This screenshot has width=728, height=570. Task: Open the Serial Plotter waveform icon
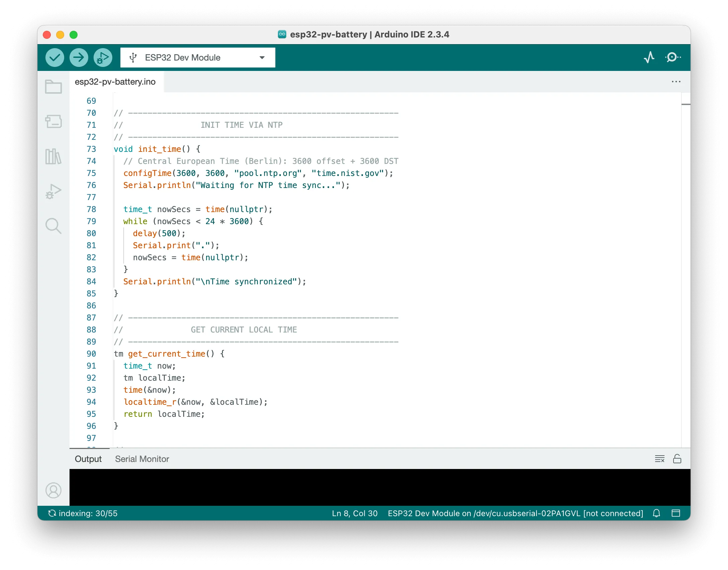click(x=649, y=58)
